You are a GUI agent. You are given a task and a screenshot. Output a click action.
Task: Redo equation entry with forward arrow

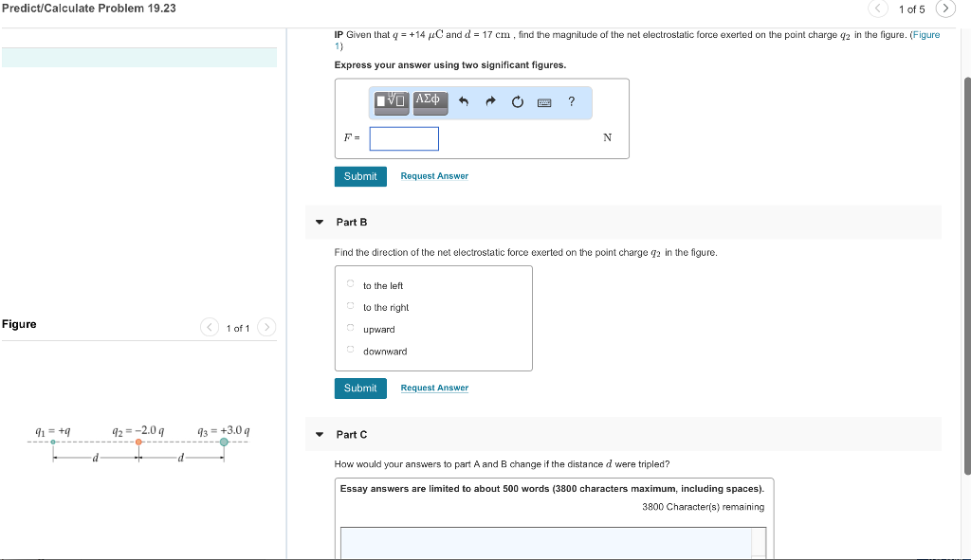(490, 102)
